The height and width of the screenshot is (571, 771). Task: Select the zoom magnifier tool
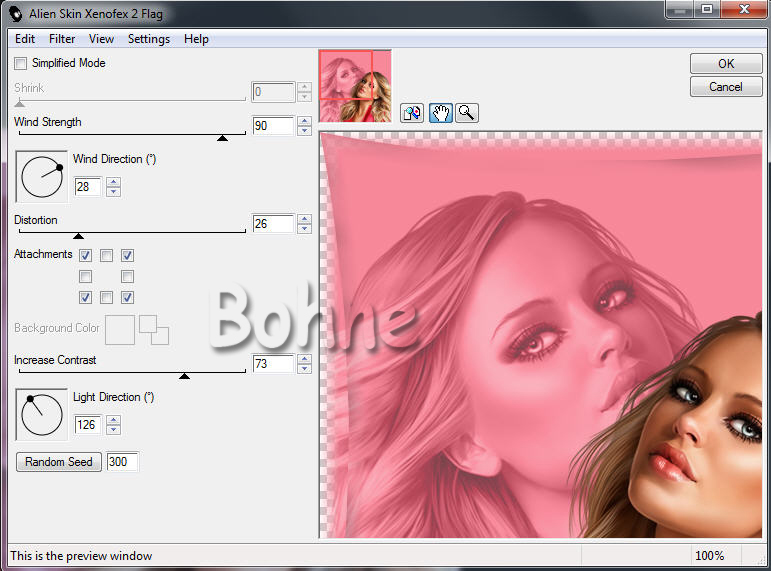pyautogui.click(x=466, y=113)
